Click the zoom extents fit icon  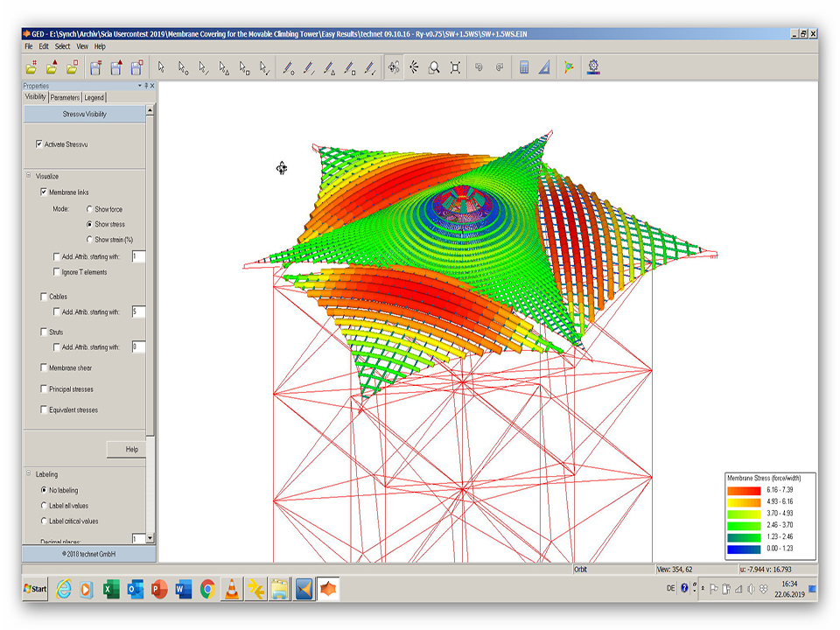[x=455, y=67]
